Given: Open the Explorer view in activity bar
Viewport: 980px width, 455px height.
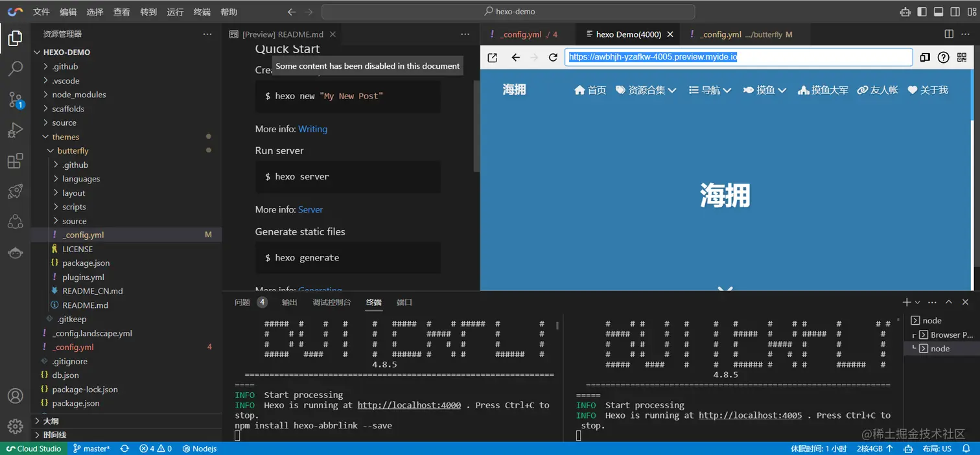Looking at the screenshot, I should click(x=15, y=38).
